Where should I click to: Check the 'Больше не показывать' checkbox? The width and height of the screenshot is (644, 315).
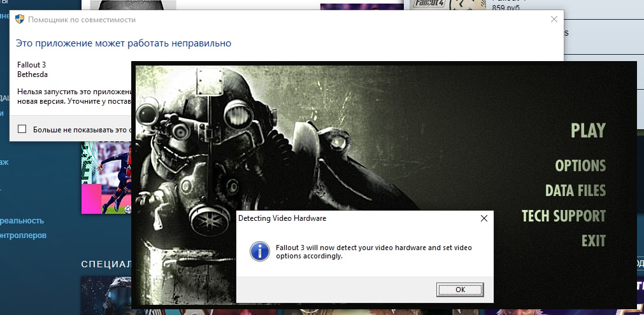22,129
